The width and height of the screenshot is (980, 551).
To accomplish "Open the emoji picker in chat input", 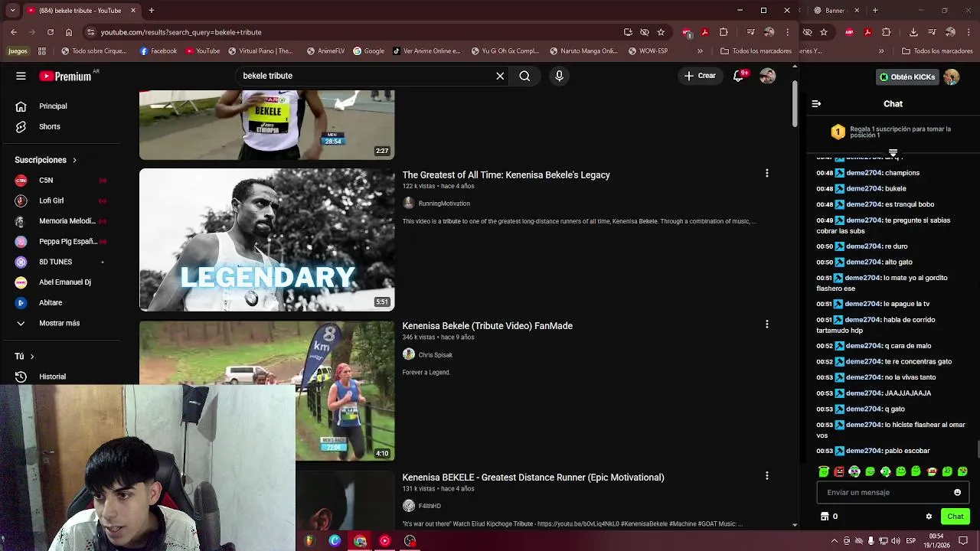I will pos(957,492).
